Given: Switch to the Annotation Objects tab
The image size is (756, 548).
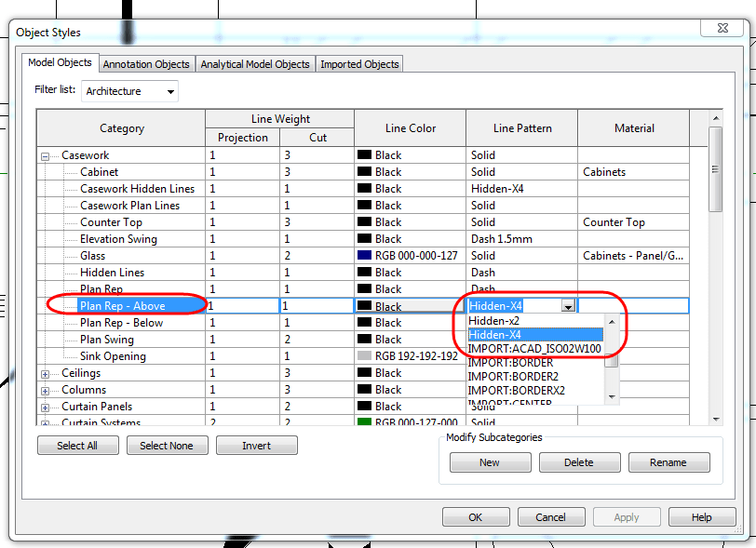Looking at the screenshot, I should (x=146, y=64).
